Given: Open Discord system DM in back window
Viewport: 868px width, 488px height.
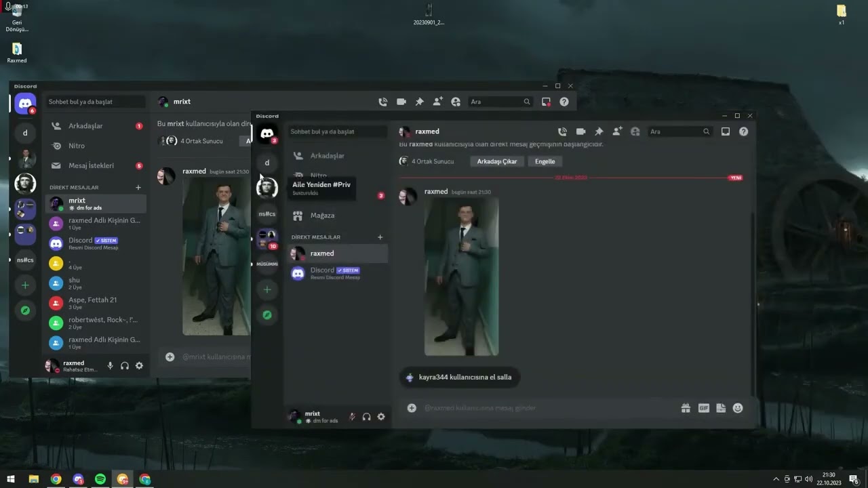Looking at the screenshot, I should [96, 243].
